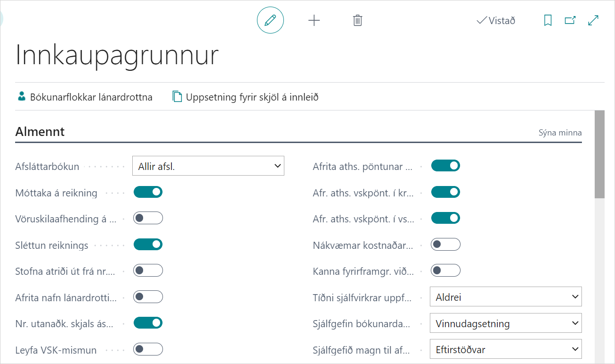Click the expand to full screen icon
Screen dimensions: 615x364
(593, 20)
